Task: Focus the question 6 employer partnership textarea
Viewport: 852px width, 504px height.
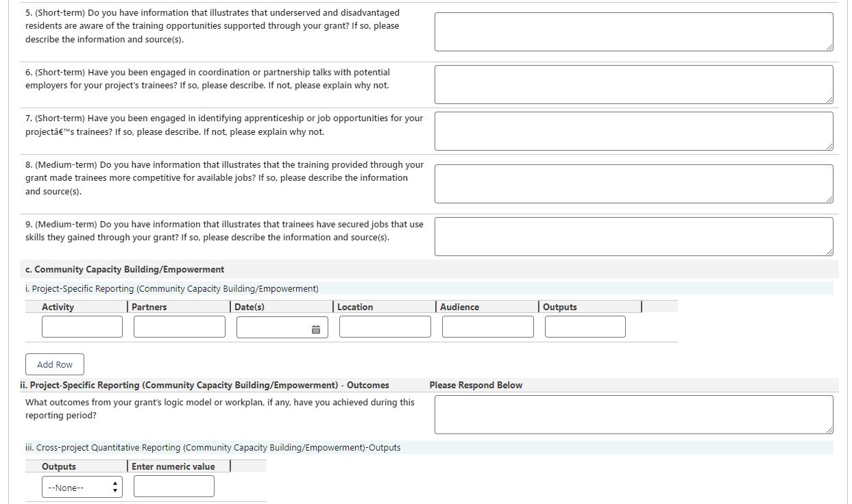Action: [x=634, y=85]
